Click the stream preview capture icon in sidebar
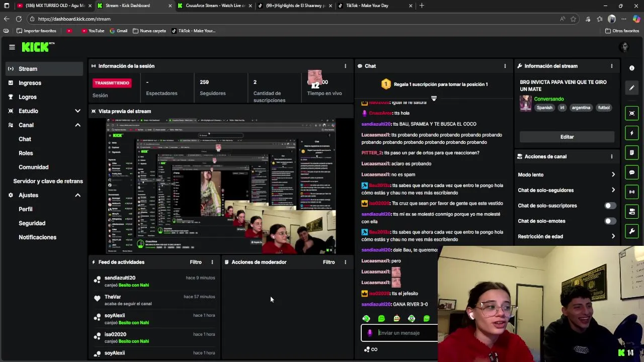644x362 pixels. [632, 113]
